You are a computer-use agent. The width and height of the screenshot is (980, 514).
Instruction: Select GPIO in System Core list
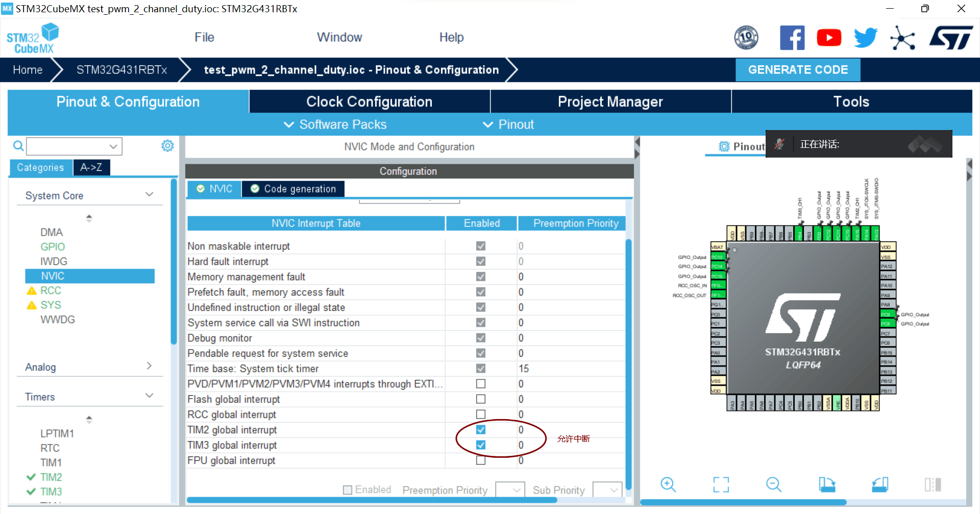point(53,247)
